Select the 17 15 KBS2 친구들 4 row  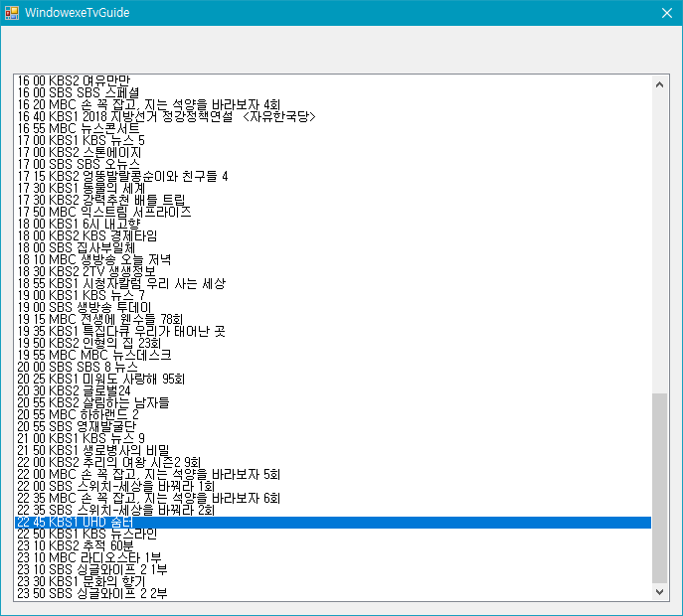coord(333,176)
